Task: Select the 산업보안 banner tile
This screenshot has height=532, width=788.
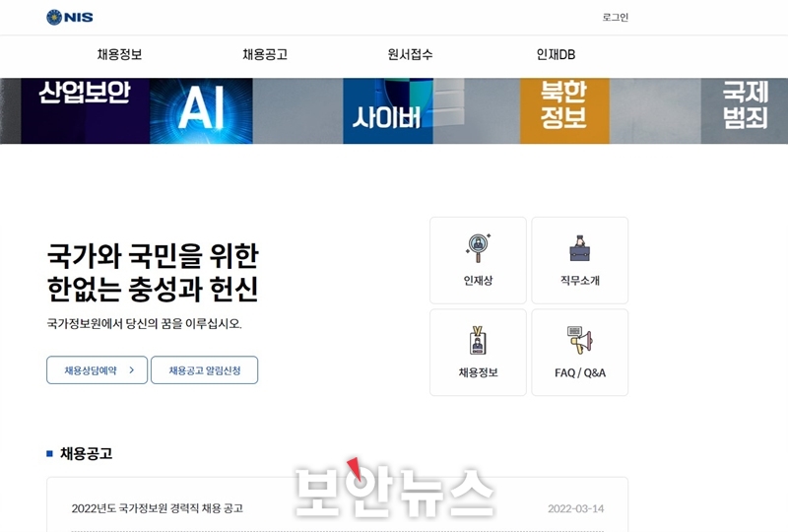Action: tap(86, 110)
